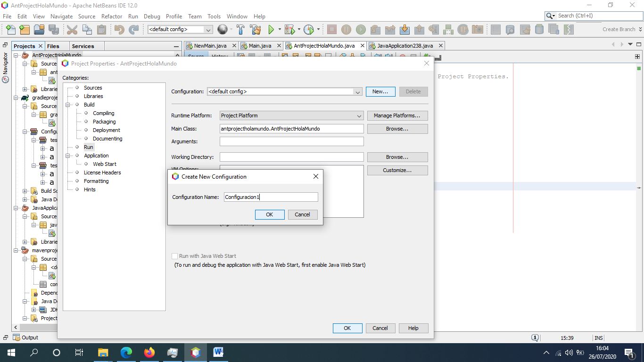The image size is (644, 362).
Task: Select the Run category in the Categories tree
Action: tap(88, 147)
